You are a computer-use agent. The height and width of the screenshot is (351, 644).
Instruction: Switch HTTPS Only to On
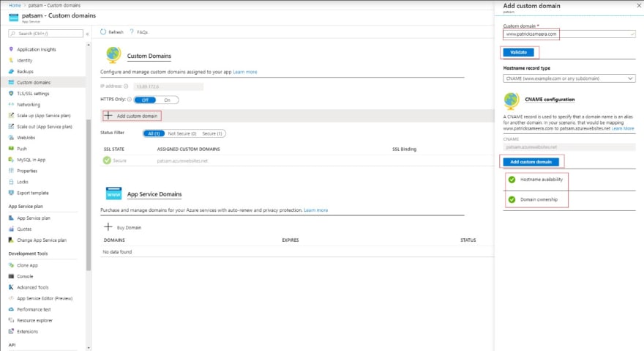pos(167,100)
